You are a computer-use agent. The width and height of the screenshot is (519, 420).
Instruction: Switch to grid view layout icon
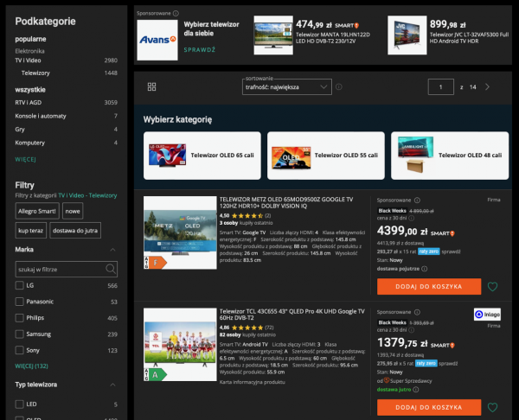point(152,87)
